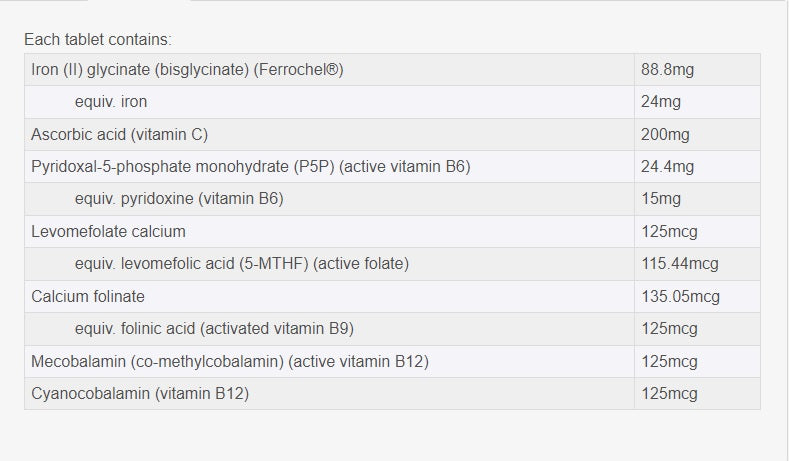Click the Pyridoxal-5-phosphate monohydrate (P5P) label
Viewport: 789px width, 461px height.
coord(250,166)
